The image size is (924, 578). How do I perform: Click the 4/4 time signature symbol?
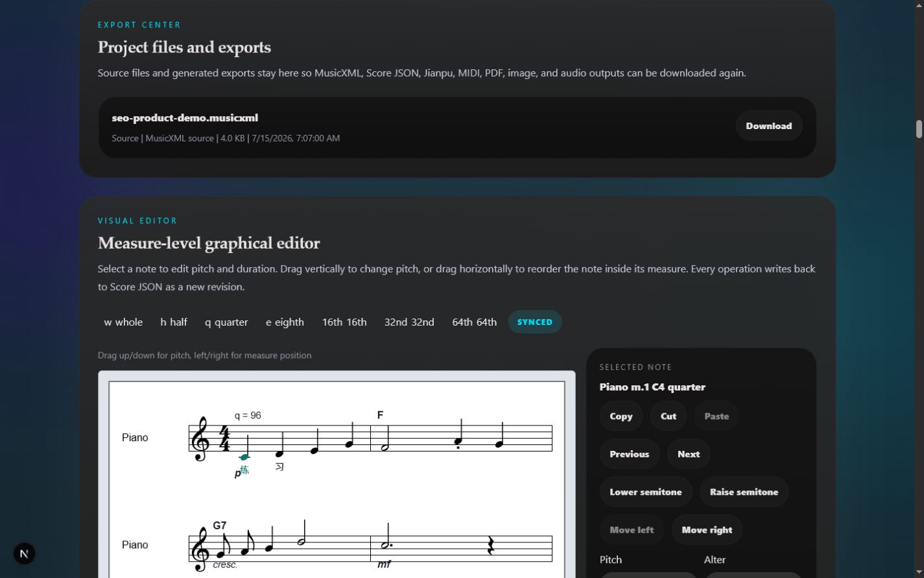[224, 439]
